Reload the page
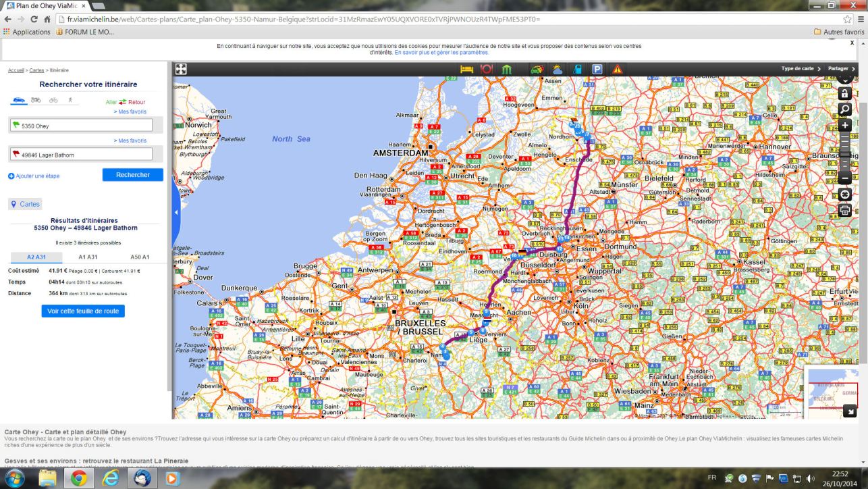The height and width of the screenshot is (489, 868). coord(35,19)
